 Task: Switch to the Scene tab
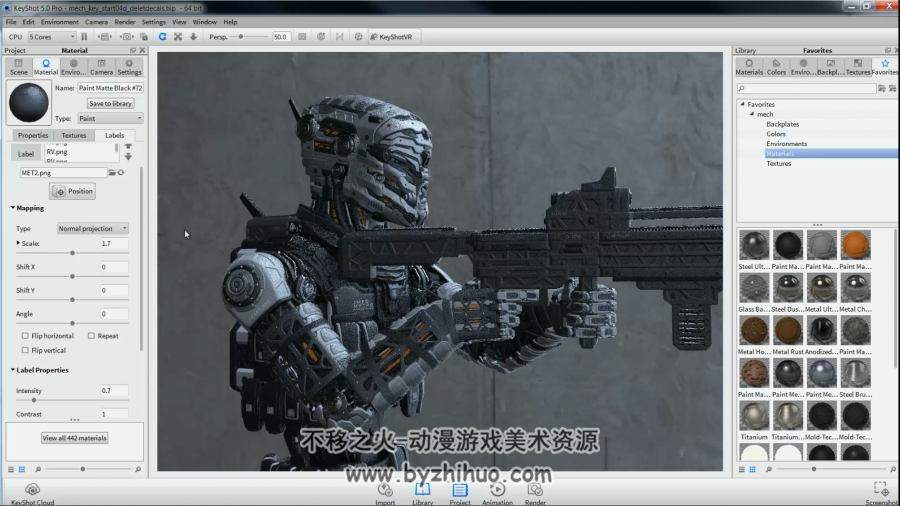(x=18, y=67)
